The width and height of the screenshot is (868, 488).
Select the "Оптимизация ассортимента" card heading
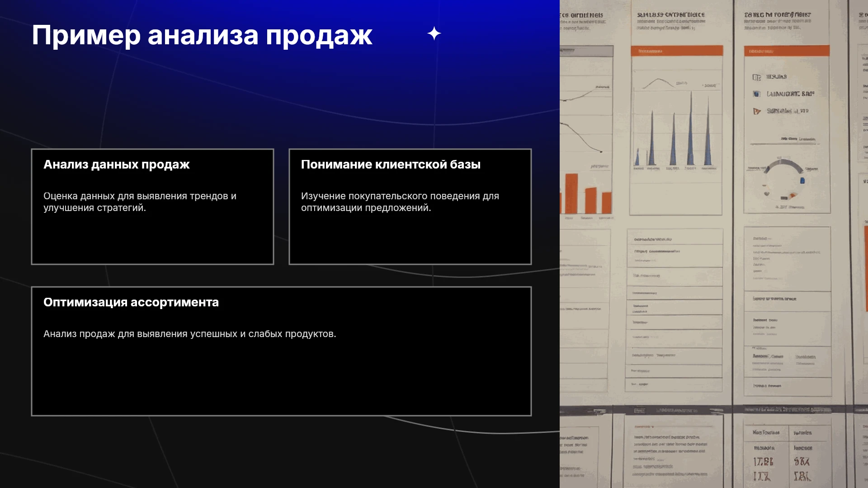coord(131,302)
